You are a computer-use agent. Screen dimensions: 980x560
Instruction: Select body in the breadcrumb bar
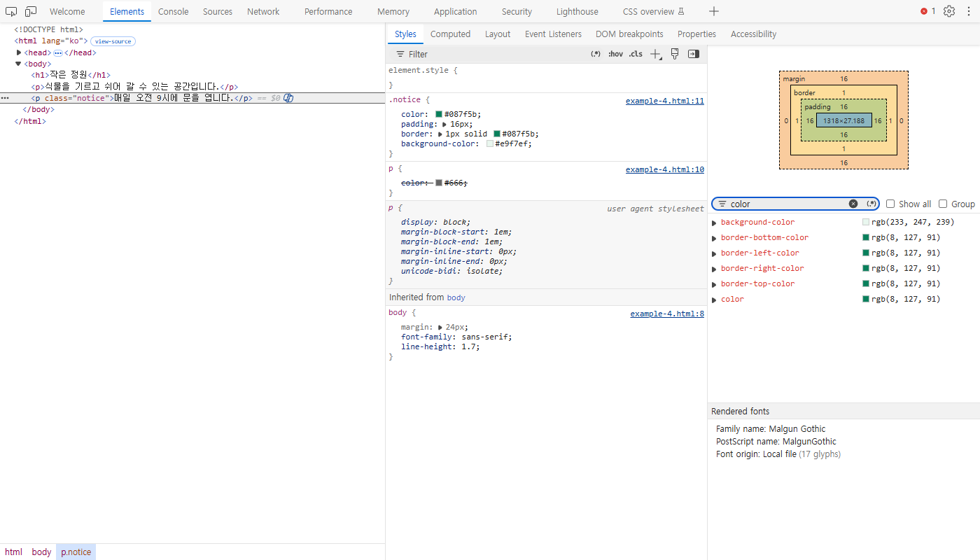(41, 552)
